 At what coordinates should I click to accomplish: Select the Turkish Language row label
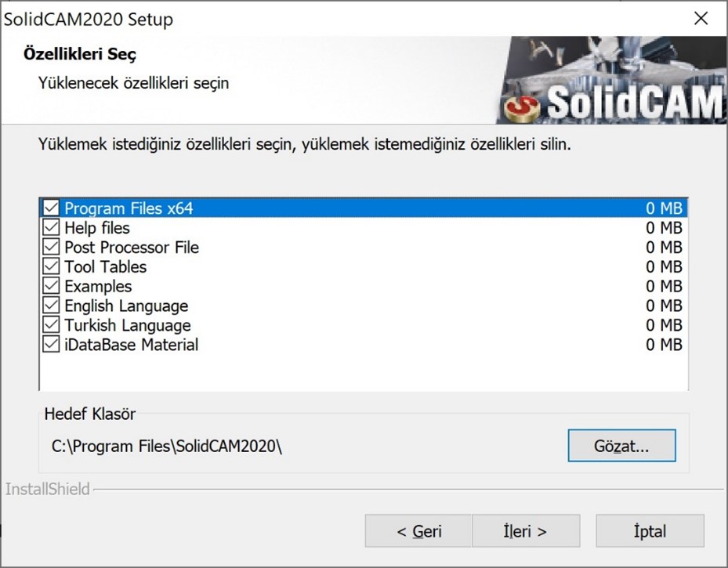pos(128,325)
